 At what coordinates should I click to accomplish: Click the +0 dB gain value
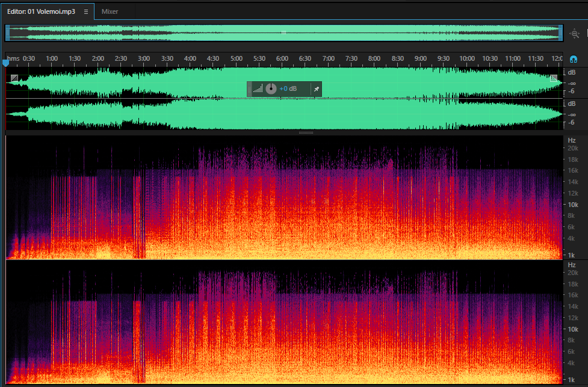click(x=288, y=89)
